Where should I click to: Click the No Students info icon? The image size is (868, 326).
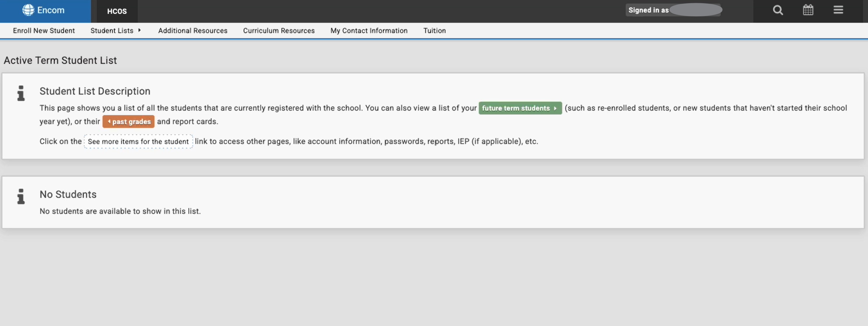click(21, 196)
